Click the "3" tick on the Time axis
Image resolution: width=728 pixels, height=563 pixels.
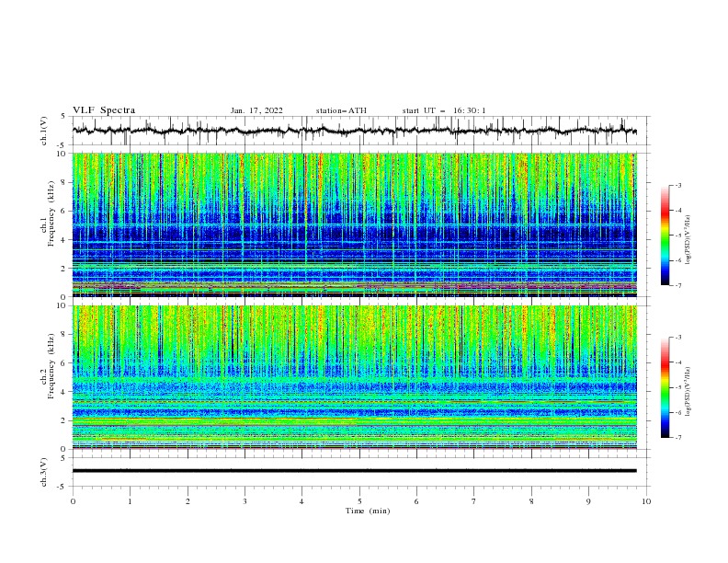pyautogui.click(x=245, y=501)
